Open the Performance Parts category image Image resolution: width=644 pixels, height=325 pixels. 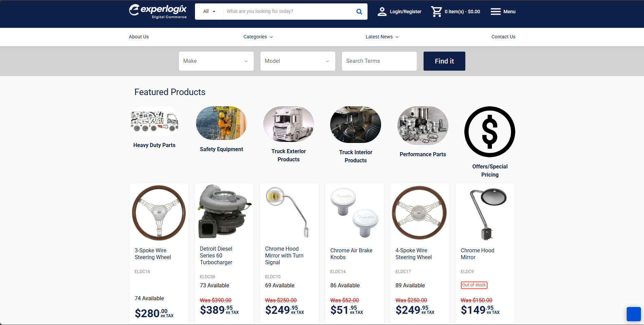pos(423,126)
